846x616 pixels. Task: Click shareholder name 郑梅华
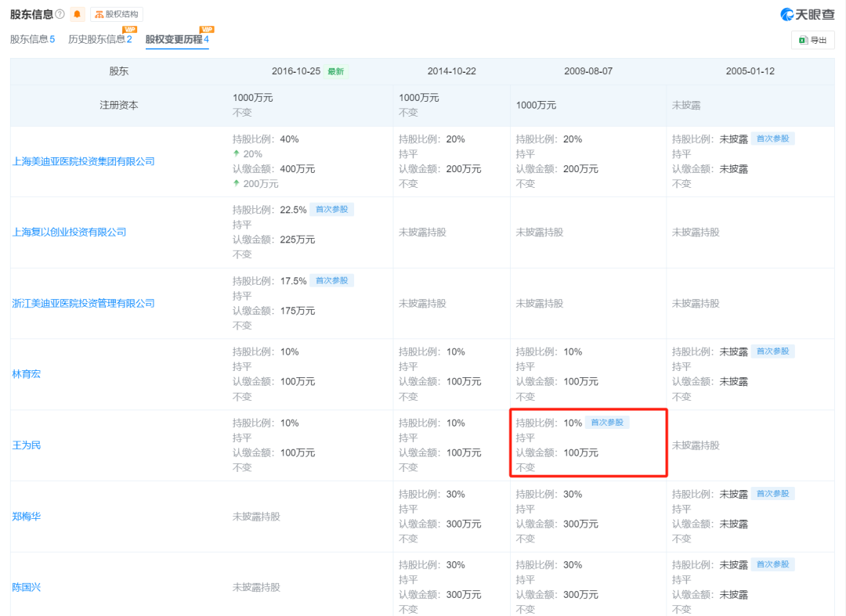click(26, 517)
